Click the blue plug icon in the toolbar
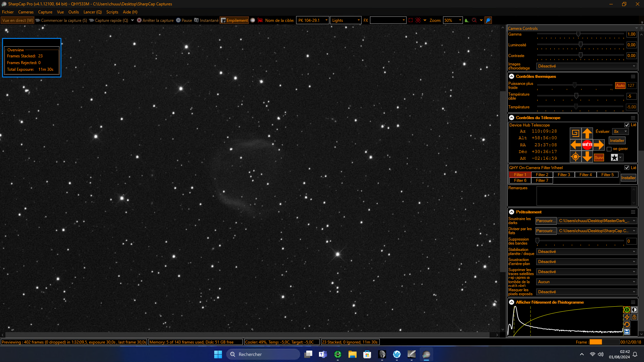The width and height of the screenshot is (644, 362). pos(488,20)
